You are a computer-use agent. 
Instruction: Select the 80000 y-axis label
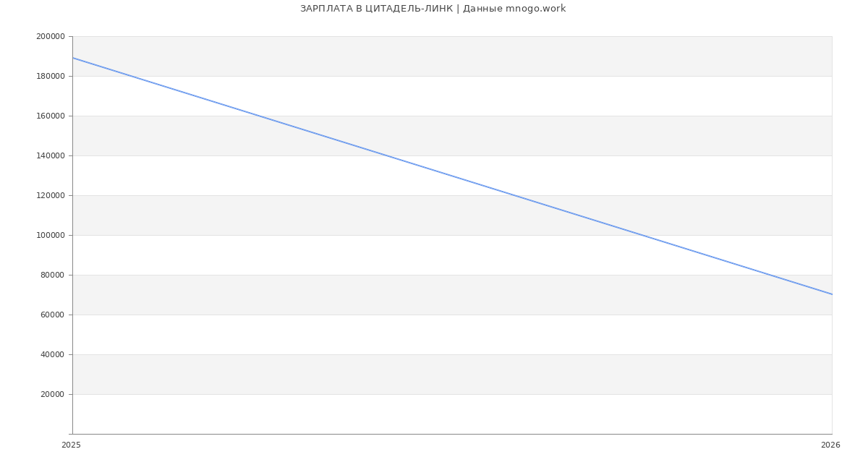pos(52,275)
